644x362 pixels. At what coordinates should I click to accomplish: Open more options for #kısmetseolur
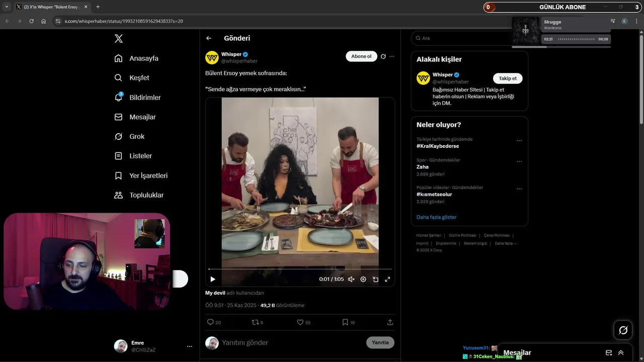coord(519,189)
